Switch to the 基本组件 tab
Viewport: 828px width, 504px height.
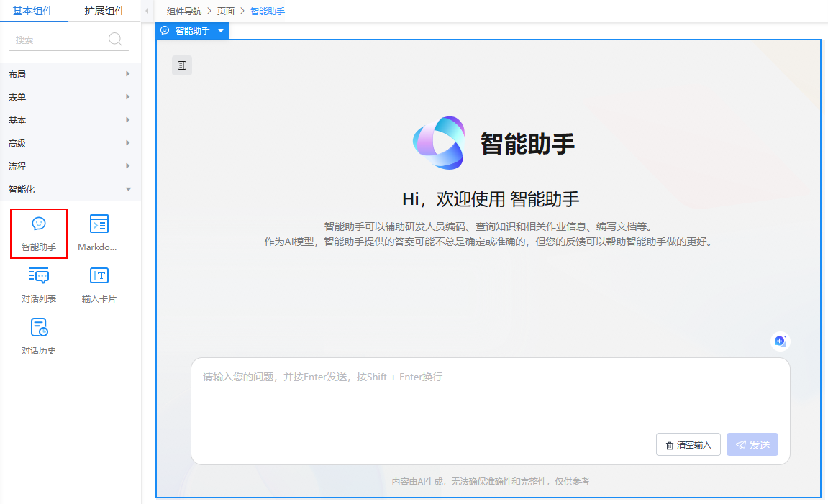point(33,11)
